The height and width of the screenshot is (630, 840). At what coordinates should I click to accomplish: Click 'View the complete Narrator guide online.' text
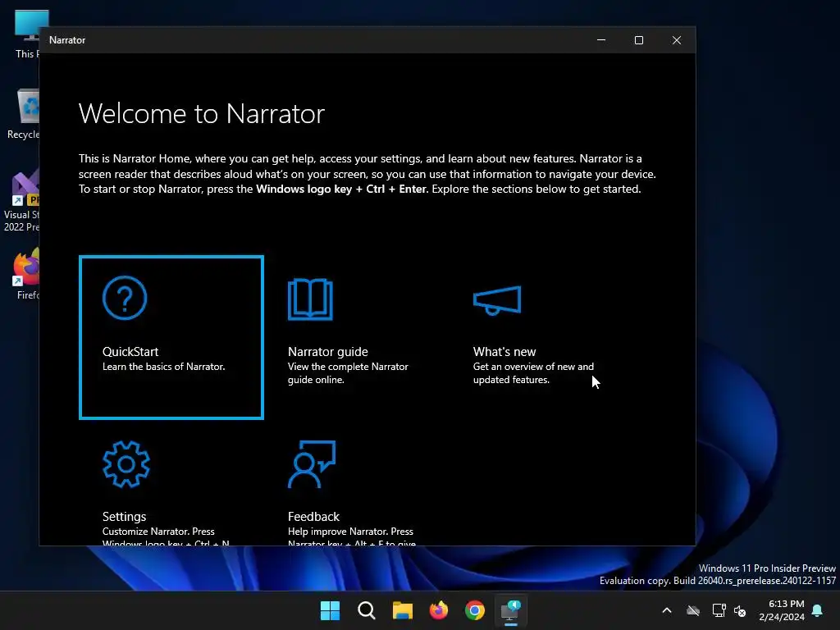pyautogui.click(x=348, y=373)
